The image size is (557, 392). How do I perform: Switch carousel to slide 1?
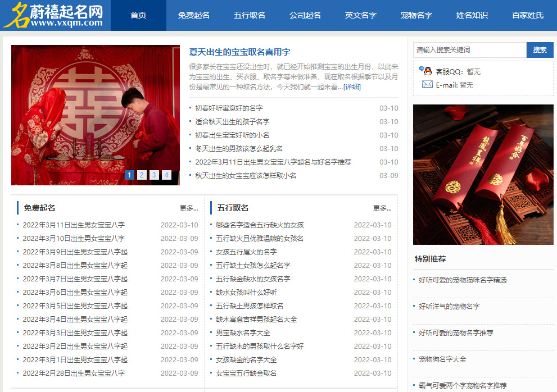pyautogui.click(x=129, y=175)
